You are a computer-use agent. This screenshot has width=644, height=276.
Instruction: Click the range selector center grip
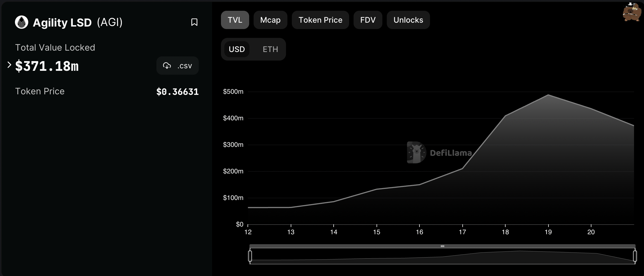442,246
